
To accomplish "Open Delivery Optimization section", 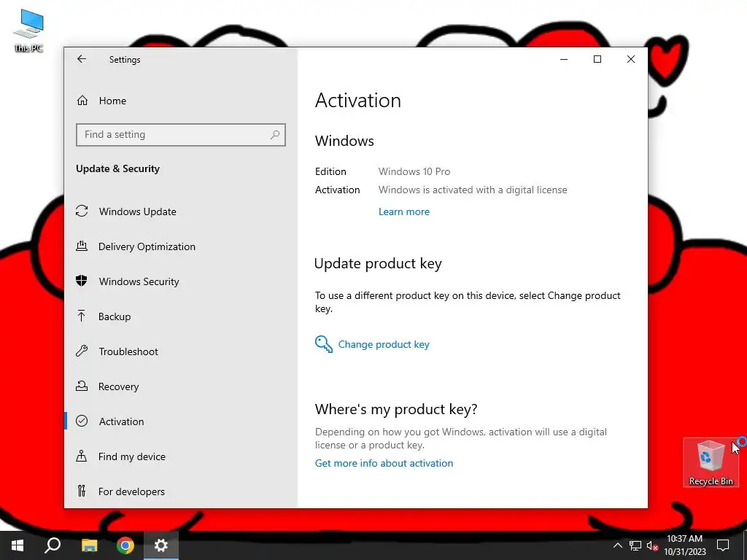I will 181,246.
